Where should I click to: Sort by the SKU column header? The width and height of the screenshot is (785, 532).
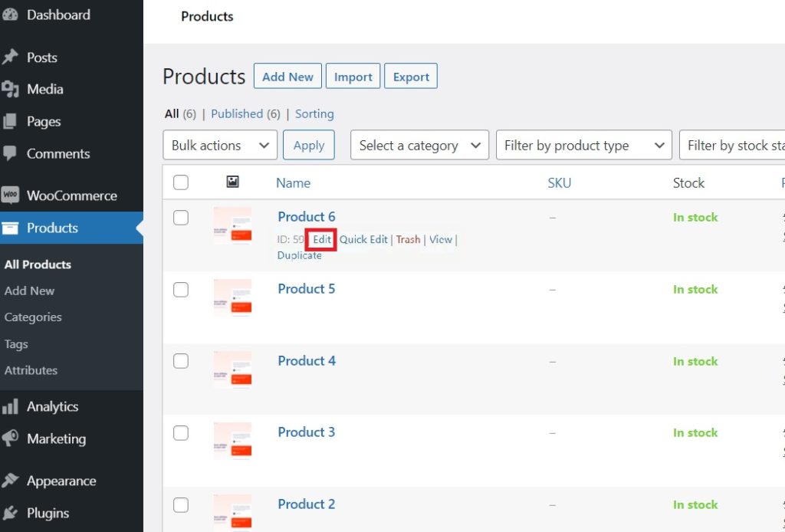click(559, 182)
